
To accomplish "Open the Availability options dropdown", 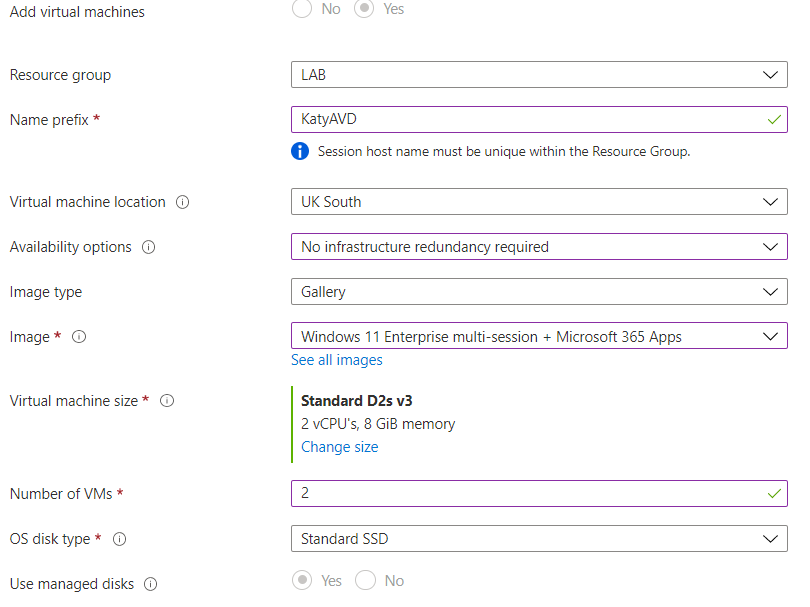I will click(539, 247).
